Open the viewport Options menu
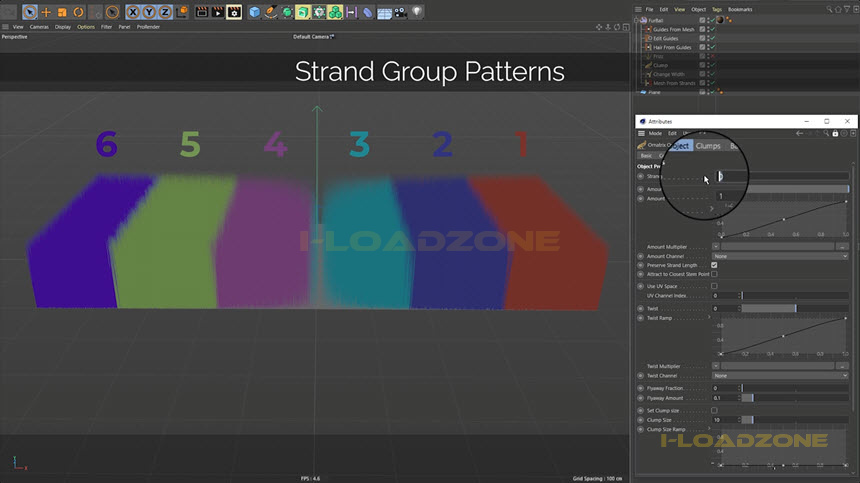The height and width of the screenshot is (483, 860). click(86, 27)
